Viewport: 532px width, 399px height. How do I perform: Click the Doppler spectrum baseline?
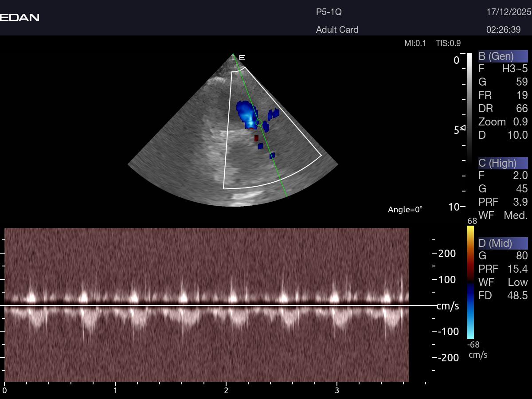222,305
